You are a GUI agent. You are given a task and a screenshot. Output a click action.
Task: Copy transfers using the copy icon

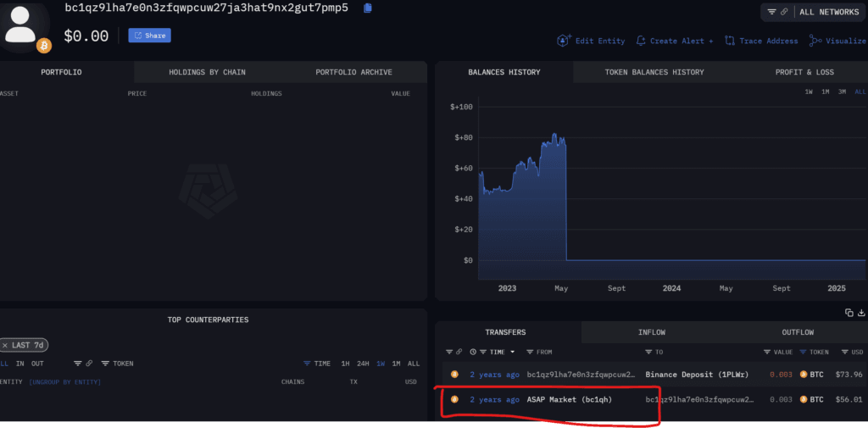pos(849,313)
